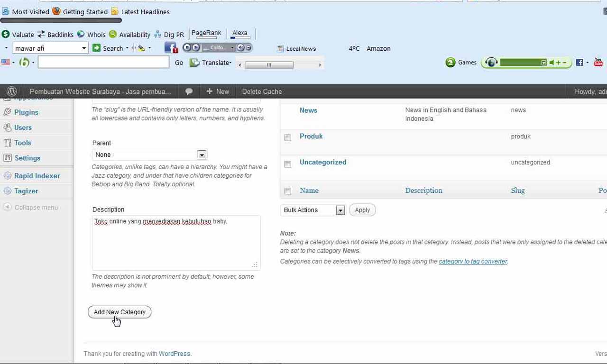Click the Add New Category button

[120, 312]
